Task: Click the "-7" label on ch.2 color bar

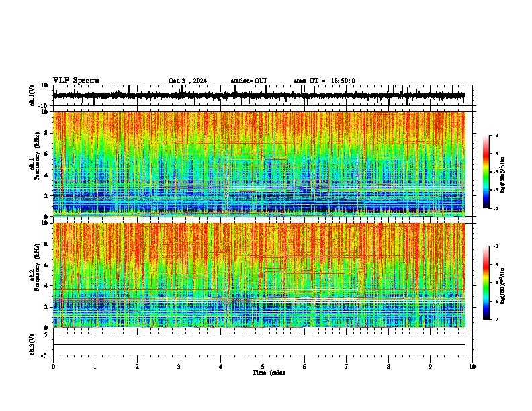Action: [x=495, y=319]
